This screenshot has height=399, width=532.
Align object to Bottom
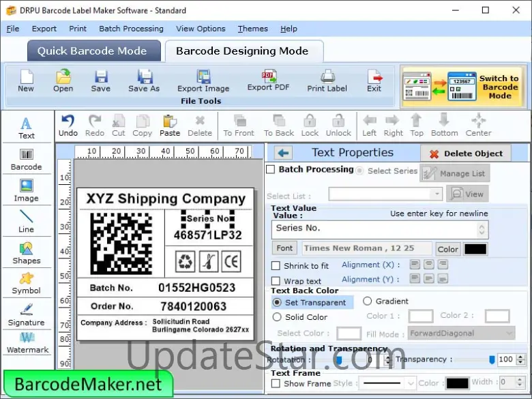click(x=445, y=125)
